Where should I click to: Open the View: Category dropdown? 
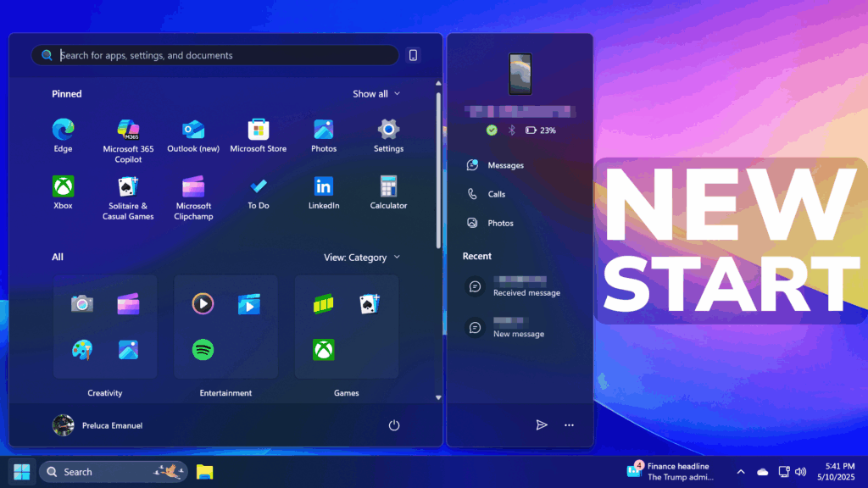(x=361, y=258)
